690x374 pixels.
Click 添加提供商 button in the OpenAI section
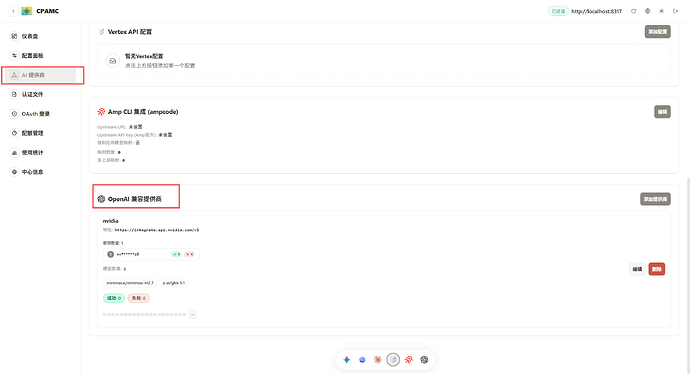click(x=655, y=199)
